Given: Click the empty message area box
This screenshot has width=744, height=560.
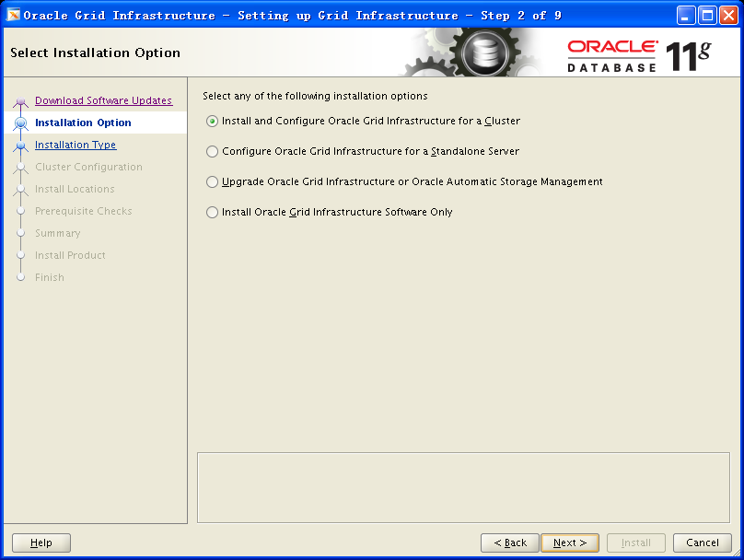Looking at the screenshot, I should click(463, 487).
